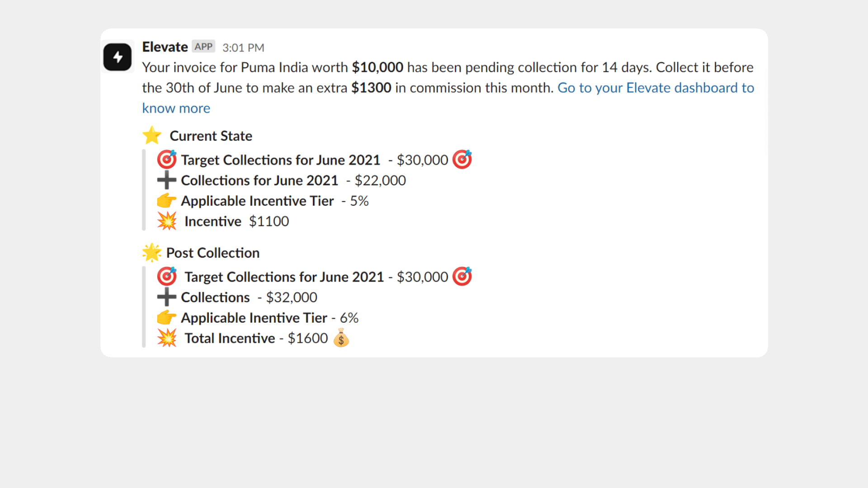
Task: Open the Elevate sender name
Action: click(165, 47)
